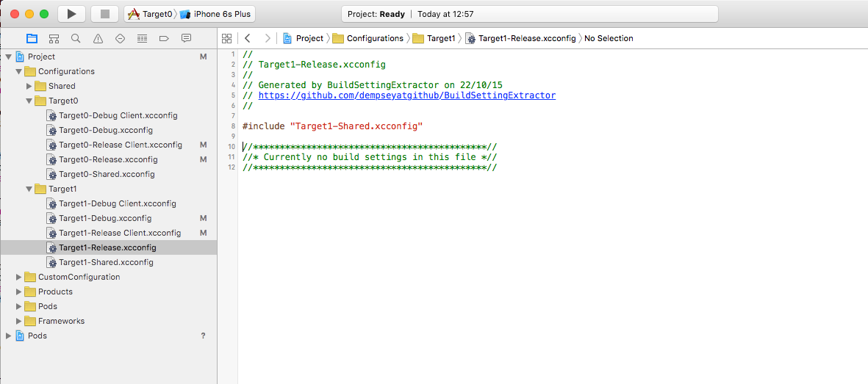Screen dimensions: 868x384
Task: Open the Report navigator speech-bubble icon
Action: pos(186,38)
